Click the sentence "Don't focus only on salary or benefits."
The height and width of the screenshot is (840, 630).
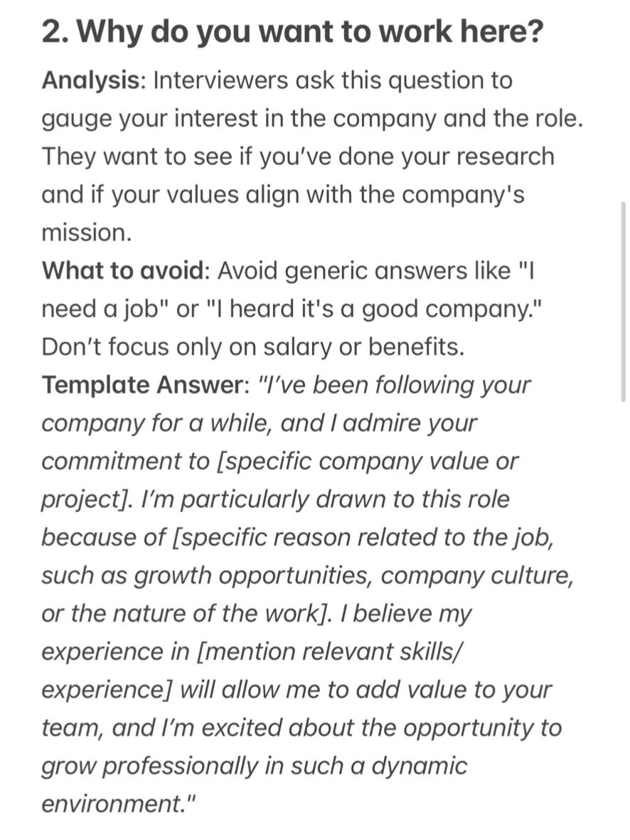click(253, 347)
